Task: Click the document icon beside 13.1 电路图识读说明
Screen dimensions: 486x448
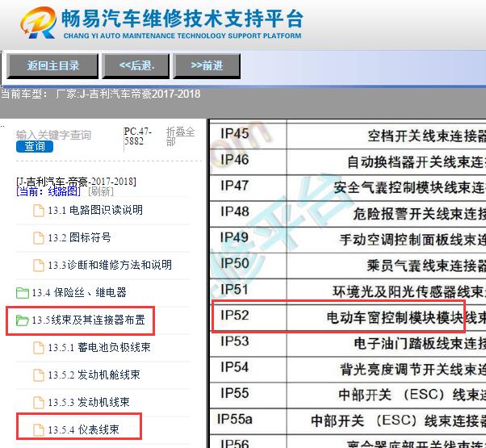Action: (x=39, y=211)
